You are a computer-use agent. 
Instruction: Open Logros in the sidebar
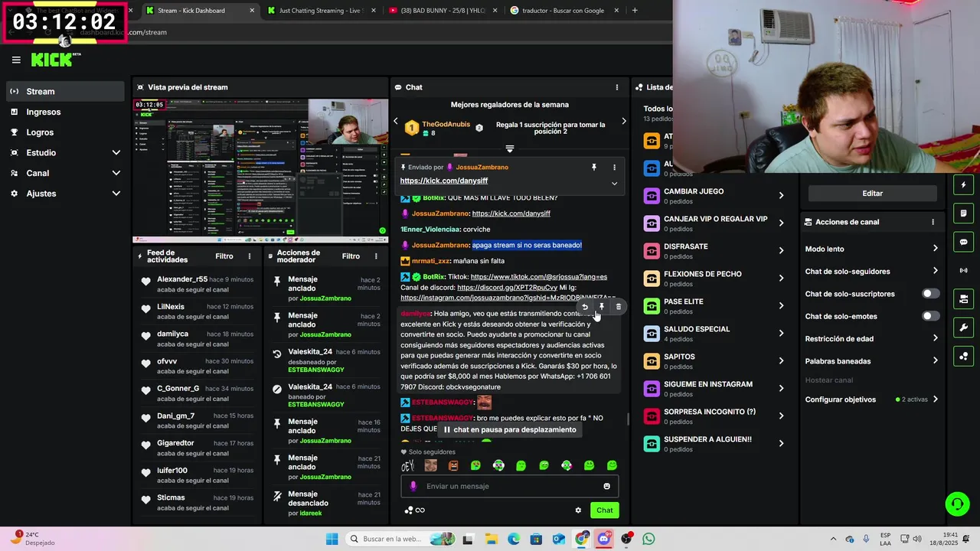coord(65,132)
